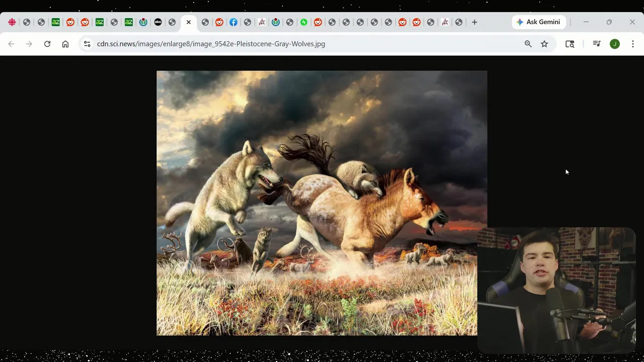Image resolution: width=644 pixels, height=362 pixels.
Task: Open the Chrome three-dot menu
Action: coord(633,44)
